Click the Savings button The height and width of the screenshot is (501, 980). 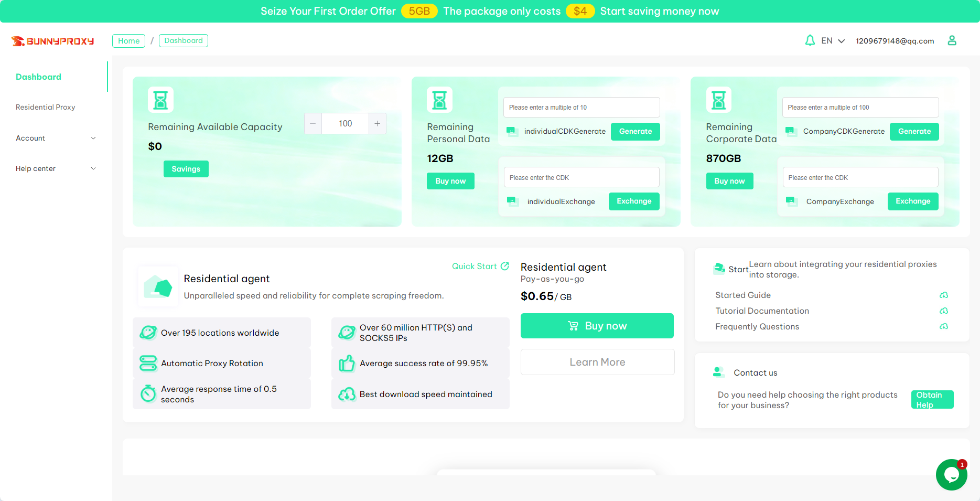pos(186,169)
